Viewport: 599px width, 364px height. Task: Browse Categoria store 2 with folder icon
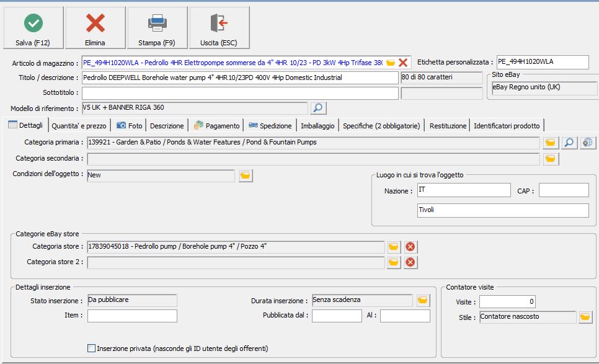(x=394, y=262)
